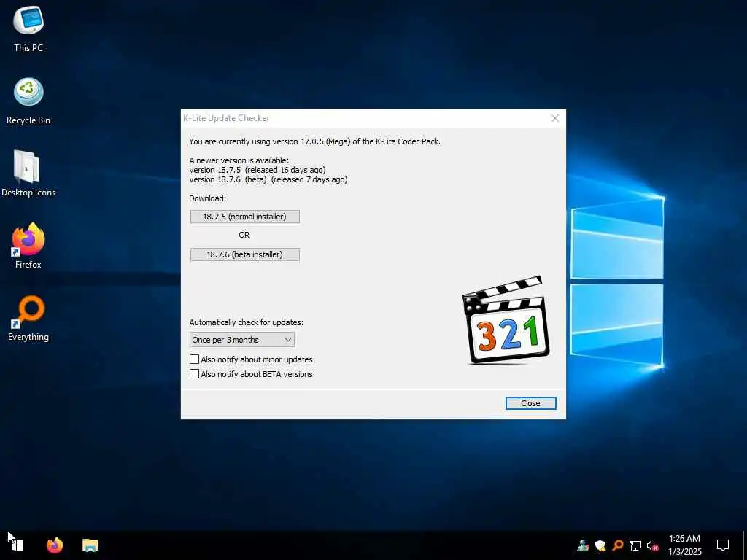Click the Media Player Classic 321 logo
The width and height of the screenshot is (747, 560).
506,320
